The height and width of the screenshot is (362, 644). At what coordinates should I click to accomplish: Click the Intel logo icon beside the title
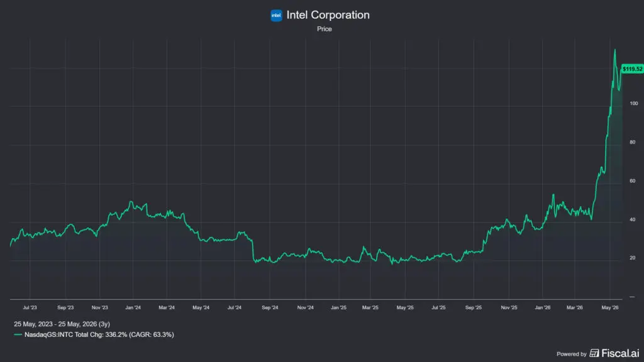pyautogui.click(x=277, y=16)
